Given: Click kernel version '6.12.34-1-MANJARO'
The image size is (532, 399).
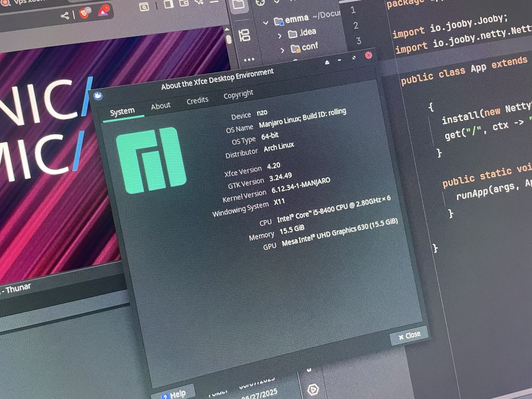Looking at the screenshot, I should 301,186.
